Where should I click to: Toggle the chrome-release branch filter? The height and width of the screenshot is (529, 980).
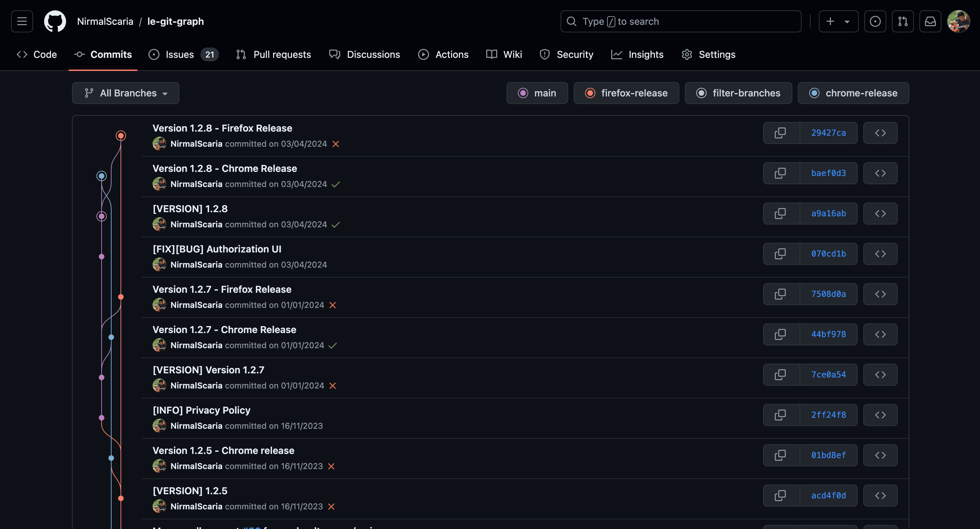pyautogui.click(x=853, y=93)
